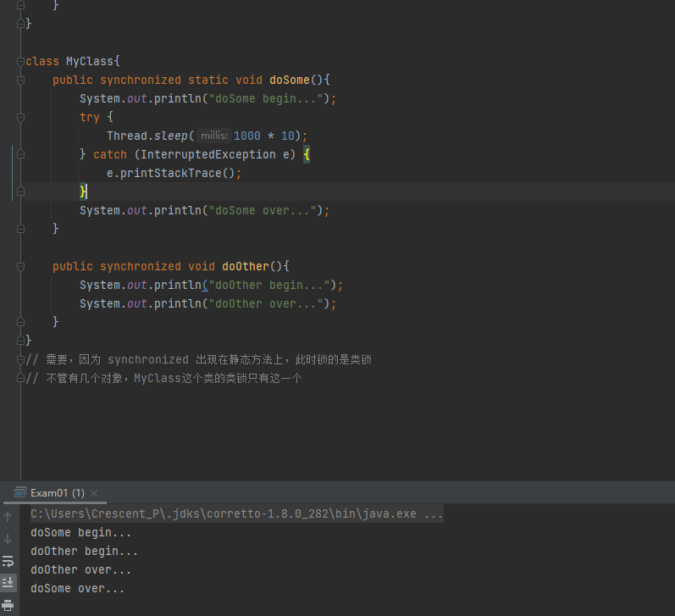This screenshot has height=616, width=675.
Task: Switch to the Exam01 (1) run tab
Action: coord(58,493)
